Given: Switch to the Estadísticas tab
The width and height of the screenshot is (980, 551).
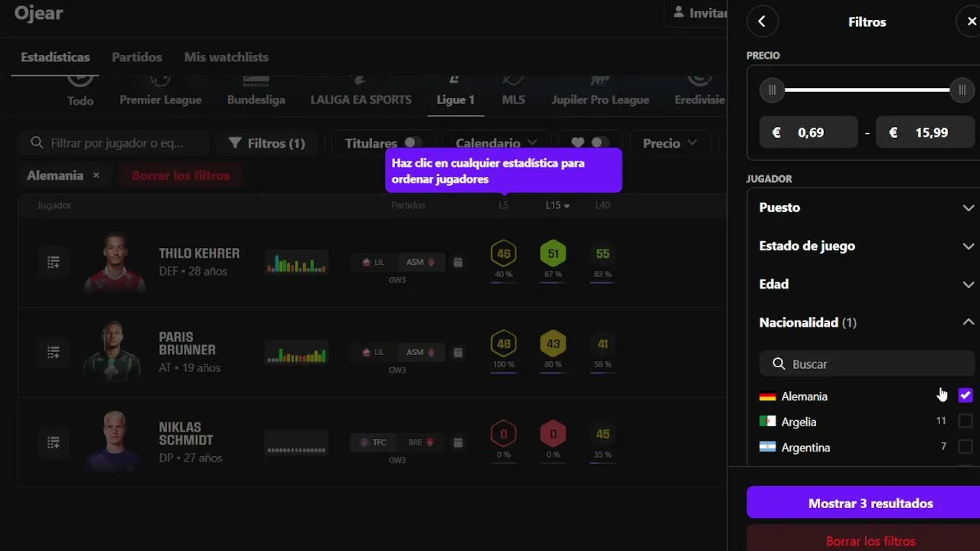Looking at the screenshot, I should 55,57.
